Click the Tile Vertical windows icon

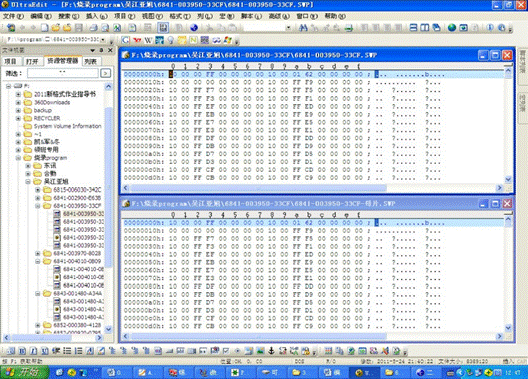[425, 28]
